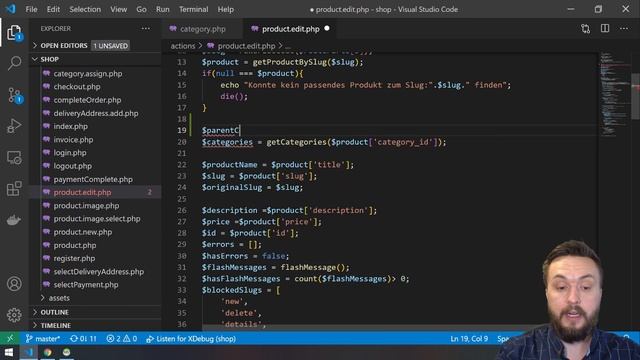
Task: Open checkout.php file
Action: [x=77, y=87]
